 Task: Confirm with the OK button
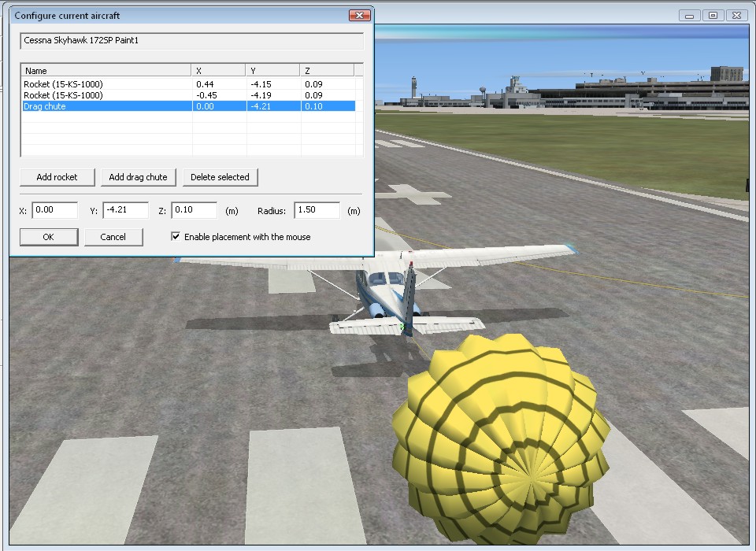click(x=49, y=237)
